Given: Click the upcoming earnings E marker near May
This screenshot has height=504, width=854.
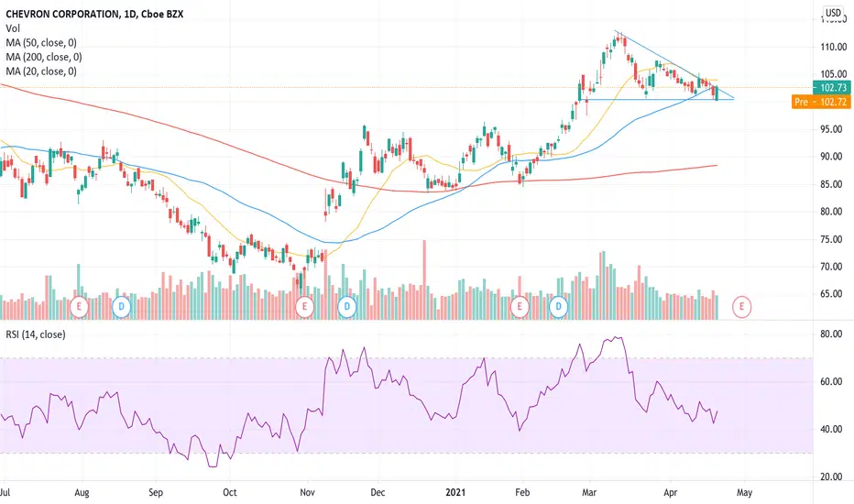Looking at the screenshot, I should [742, 307].
